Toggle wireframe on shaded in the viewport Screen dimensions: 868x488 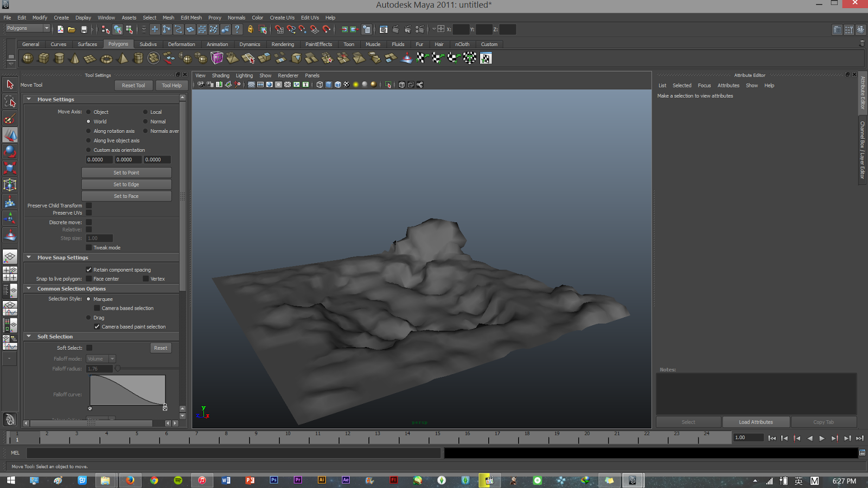pos(339,85)
